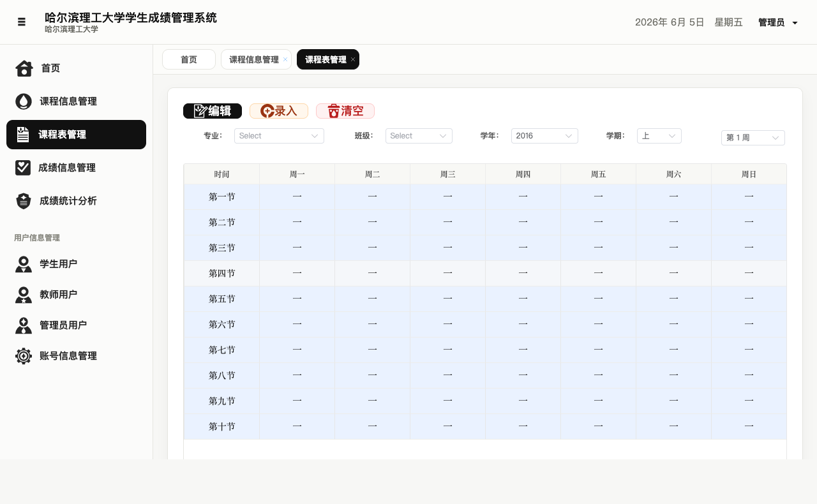Click the 第十节 row label

pyautogui.click(x=222, y=427)
